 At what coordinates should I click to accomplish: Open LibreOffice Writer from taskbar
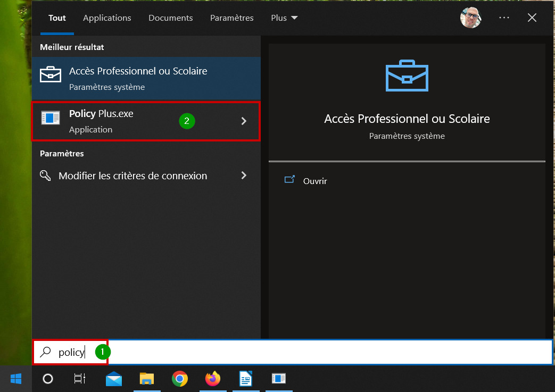(x=246, y=379)
